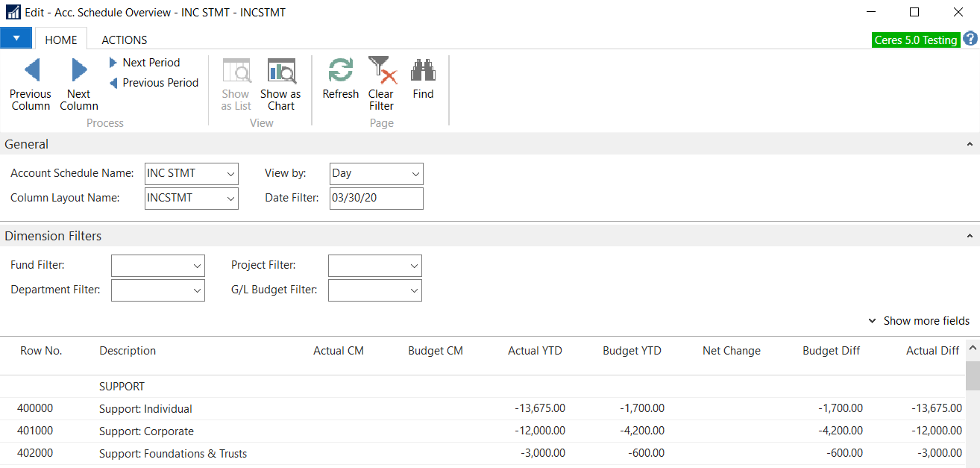The height and width of the screenshot is (468, 980).
Task: Switch to the ACTIONS tab
Action: pos(124,40)
